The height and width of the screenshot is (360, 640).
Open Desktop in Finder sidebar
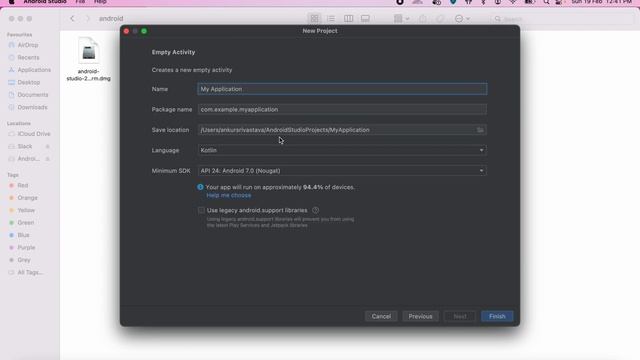point(29,82)
